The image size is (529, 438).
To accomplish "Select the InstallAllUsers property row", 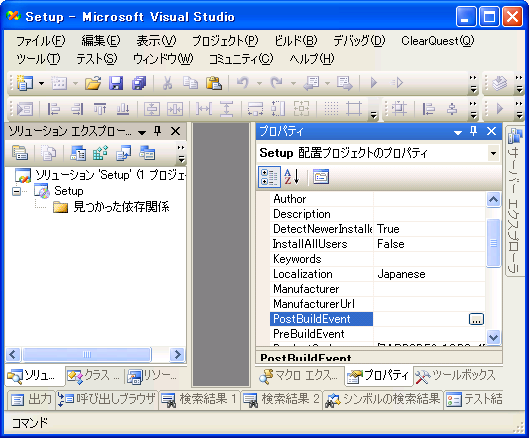I will (x=377, y=244).
